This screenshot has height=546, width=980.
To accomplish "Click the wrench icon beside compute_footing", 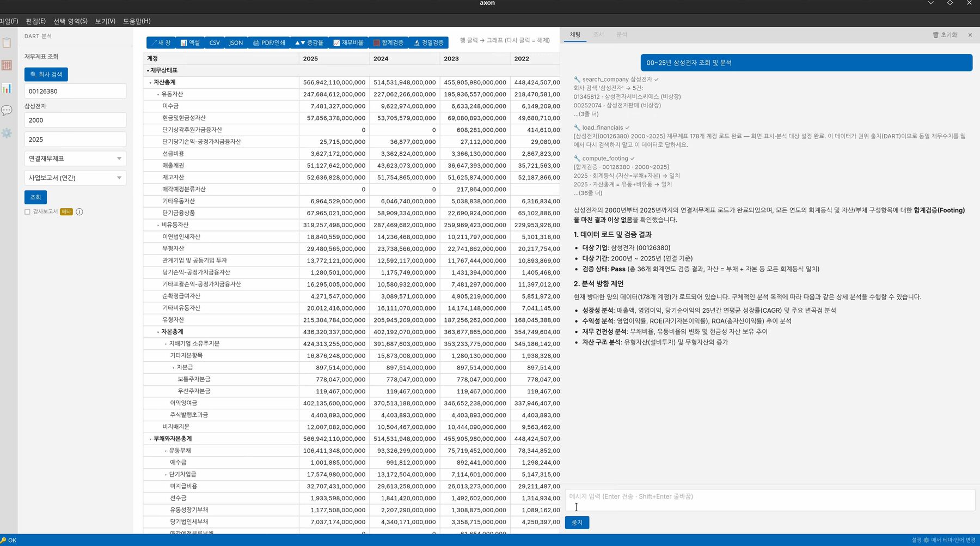I will click(x=577, y=159).
